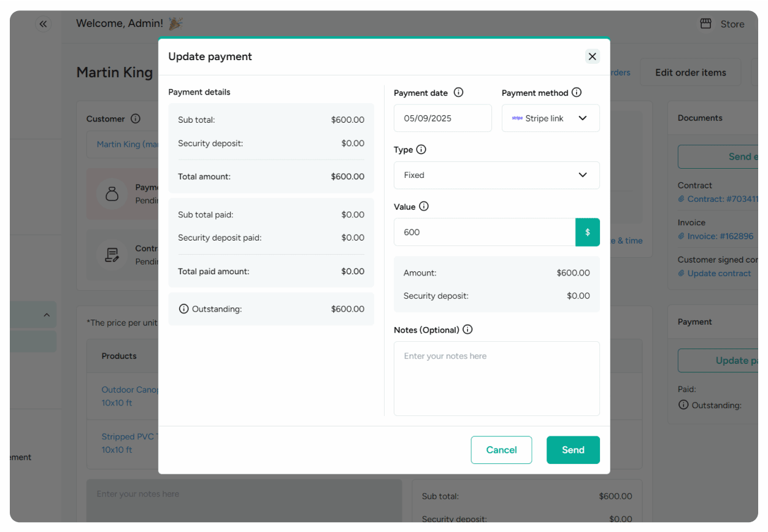Click inside the Notes text area
The width and height of the screenshot is (768, 532).
point(496,377)
